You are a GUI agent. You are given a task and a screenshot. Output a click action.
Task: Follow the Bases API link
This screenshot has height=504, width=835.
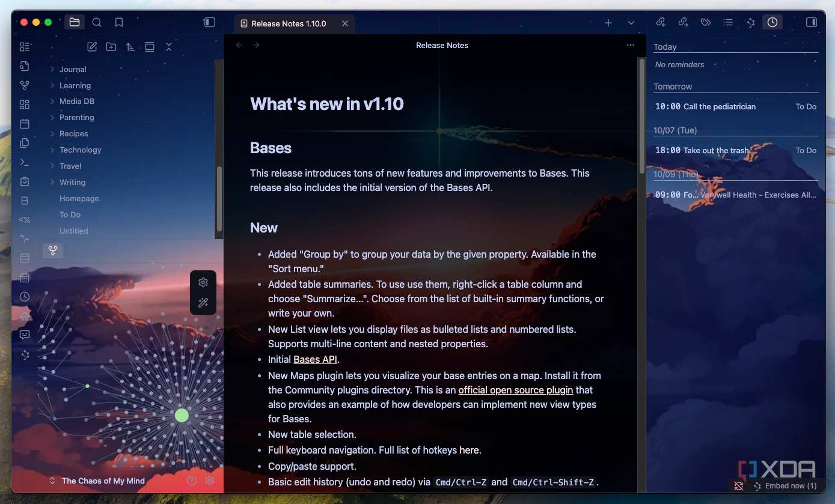[316, 359]
